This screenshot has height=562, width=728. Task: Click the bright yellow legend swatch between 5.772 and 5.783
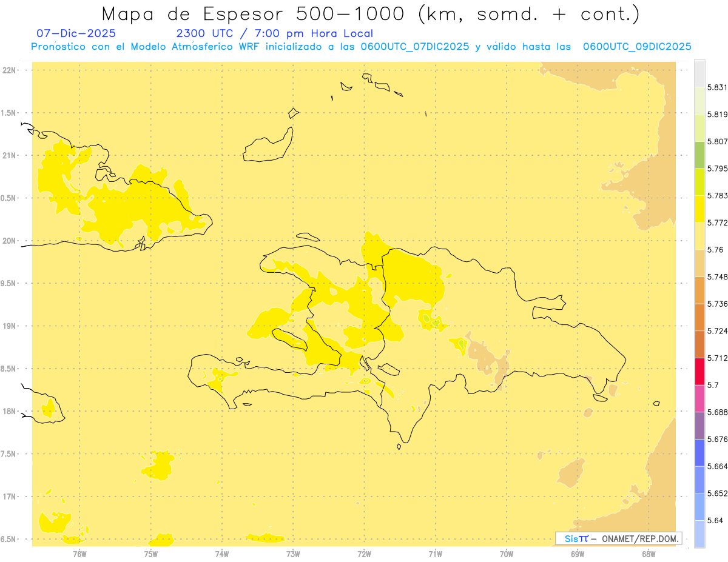coord(699,209)
